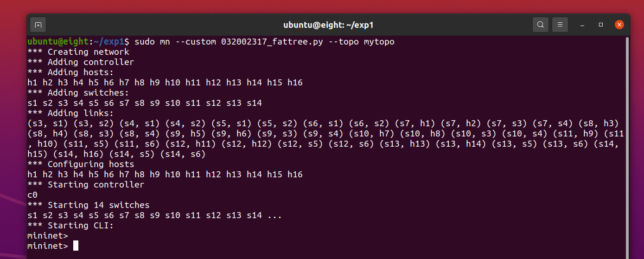
Task: Click the terminal vertical scrollbar
Action: click(x=627, y=139)
